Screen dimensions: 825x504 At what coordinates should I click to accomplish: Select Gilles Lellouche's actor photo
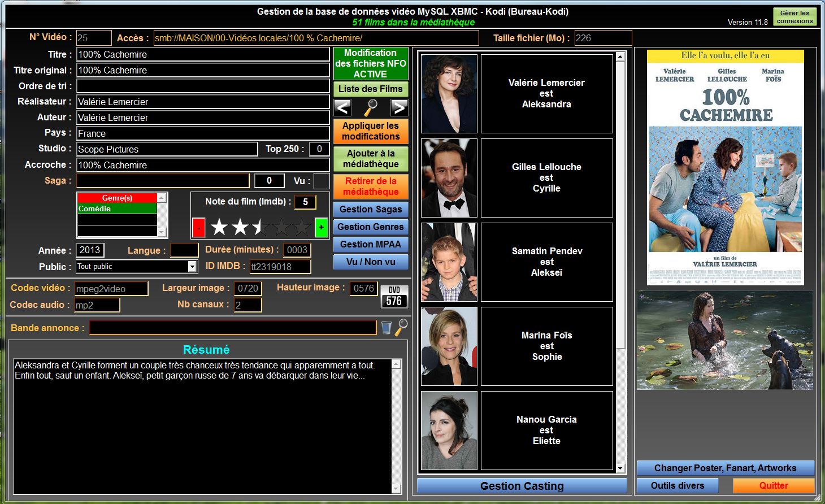(449, 178)
